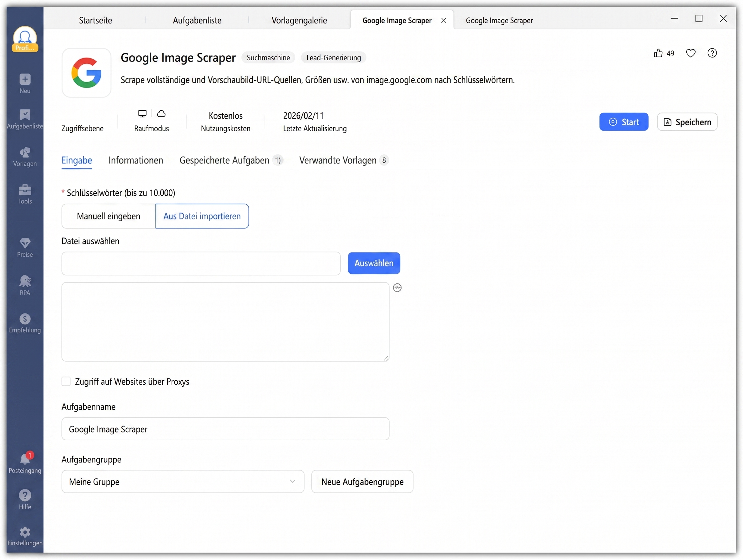Click the Lead-Generierung tag
Screen dimensions: 743x560
[334, 58]
